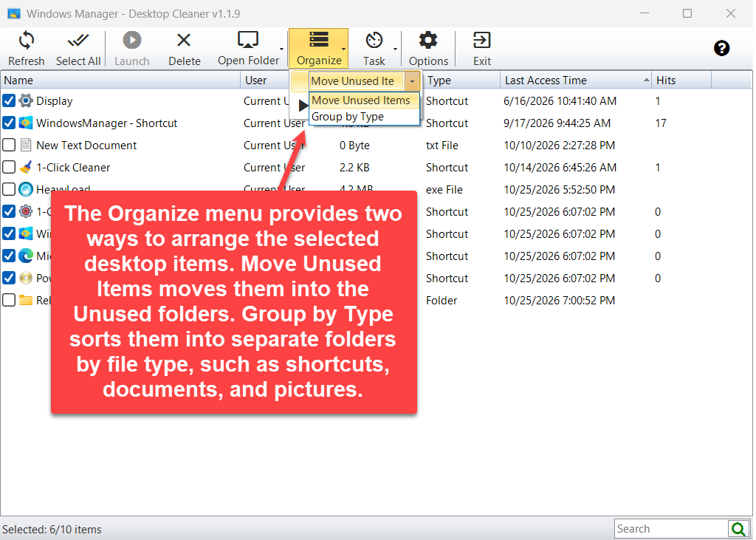The image size is (756, 540).
Task: Click the Microsoft Edge icon in list
Action: point(26,256)
